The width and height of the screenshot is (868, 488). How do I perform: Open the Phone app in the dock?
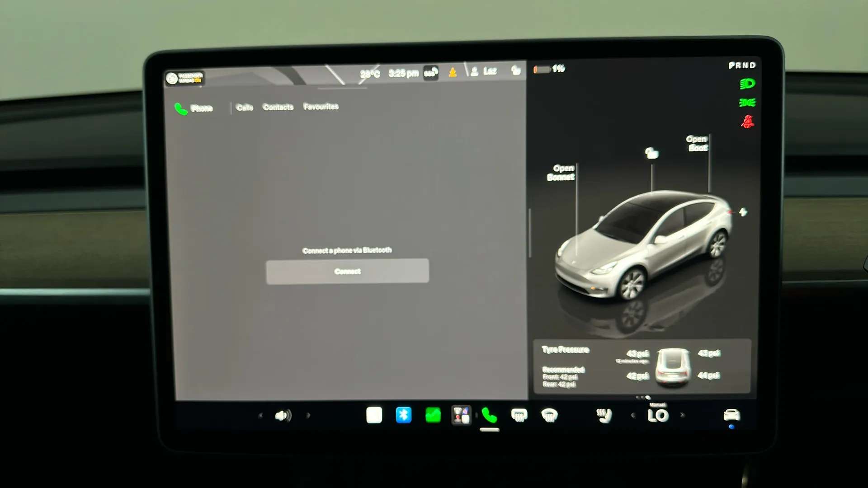(x=489, y=415)
